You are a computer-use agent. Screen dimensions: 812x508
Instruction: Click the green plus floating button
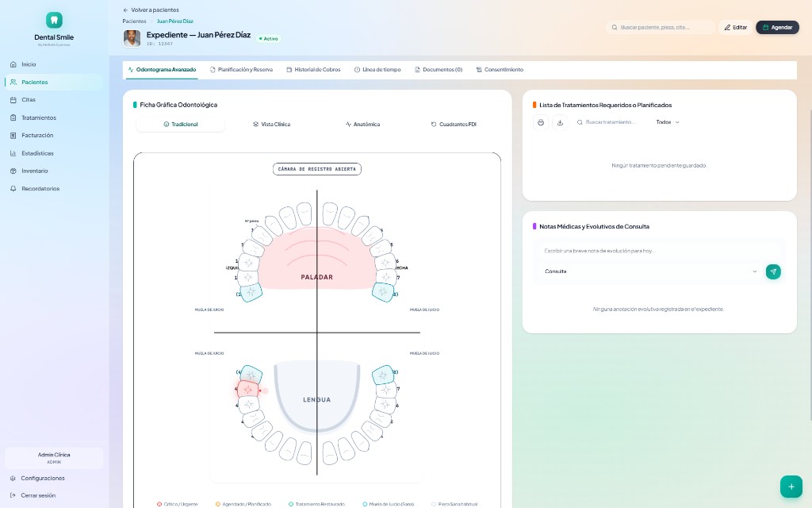(x=791, y=487)
